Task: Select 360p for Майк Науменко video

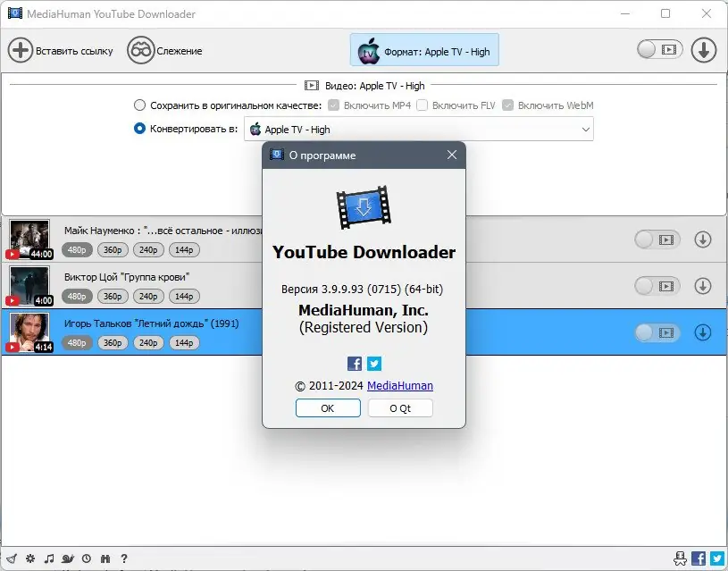Action: click(113, 250)
